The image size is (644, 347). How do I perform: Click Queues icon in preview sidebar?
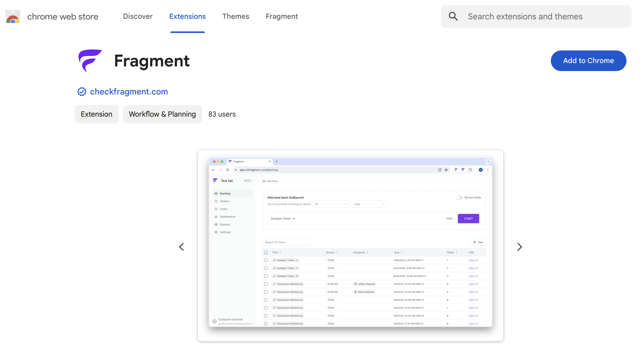(216, 224)
